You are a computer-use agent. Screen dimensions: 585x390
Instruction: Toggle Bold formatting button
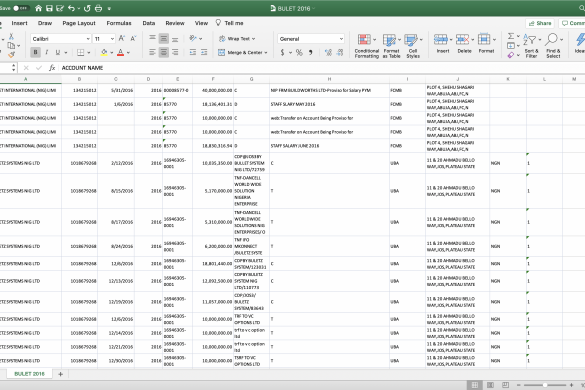(35, 52)
